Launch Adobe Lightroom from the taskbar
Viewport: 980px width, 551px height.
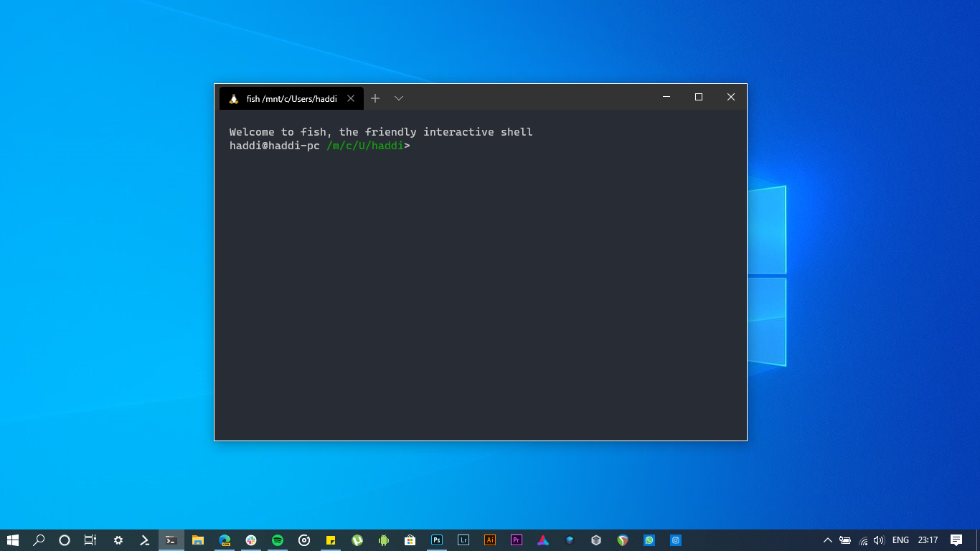point(463,540)
